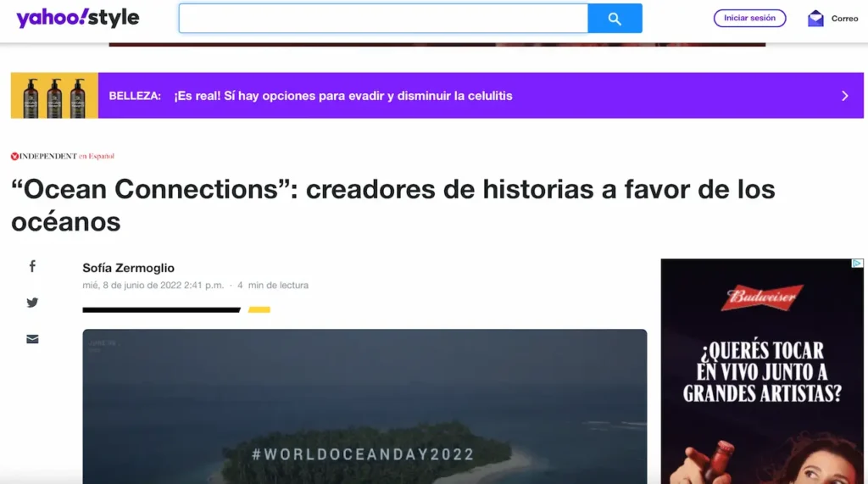
Task: Open Correo via the mail envelope icon
Action: coord(815,18)
